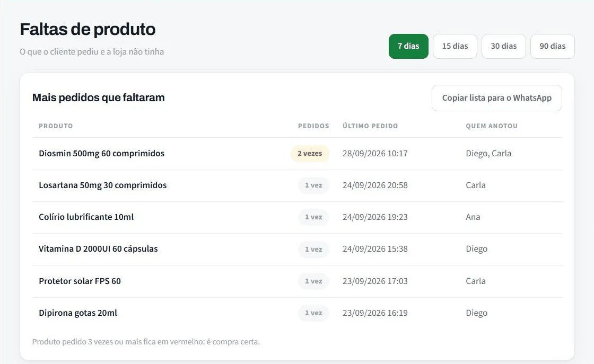Image resolution: width=594 pixels, height=364 pixels.
Task: Click the QUEM ANOTOU column header
Action: coord(491,126)
